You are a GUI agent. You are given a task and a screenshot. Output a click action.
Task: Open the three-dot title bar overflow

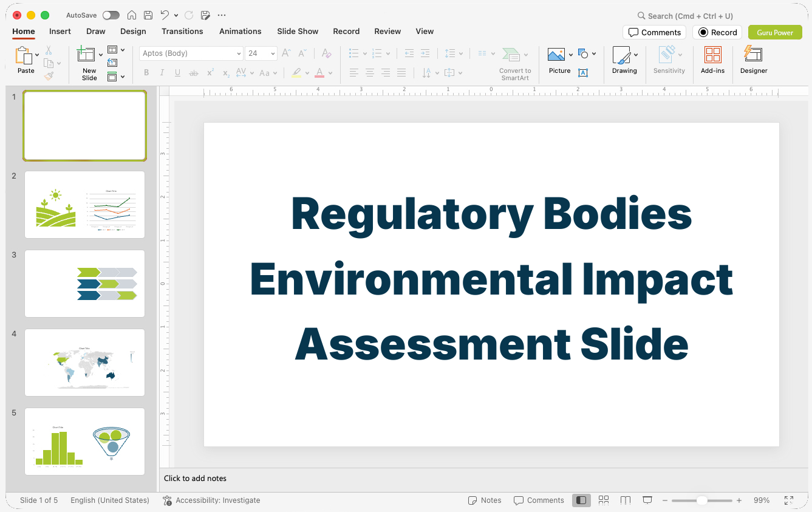[222, 15]
